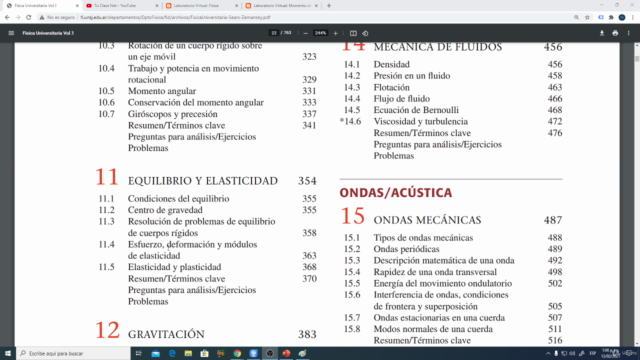Open PDF viewer more actions menu
Viewport: 640px width, 360px height.
pyautogui.click(x=629, y=33)
